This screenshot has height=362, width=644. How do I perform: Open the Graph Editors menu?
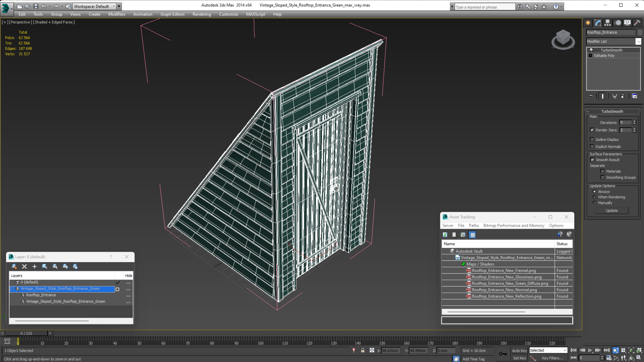tap(172, 14)
